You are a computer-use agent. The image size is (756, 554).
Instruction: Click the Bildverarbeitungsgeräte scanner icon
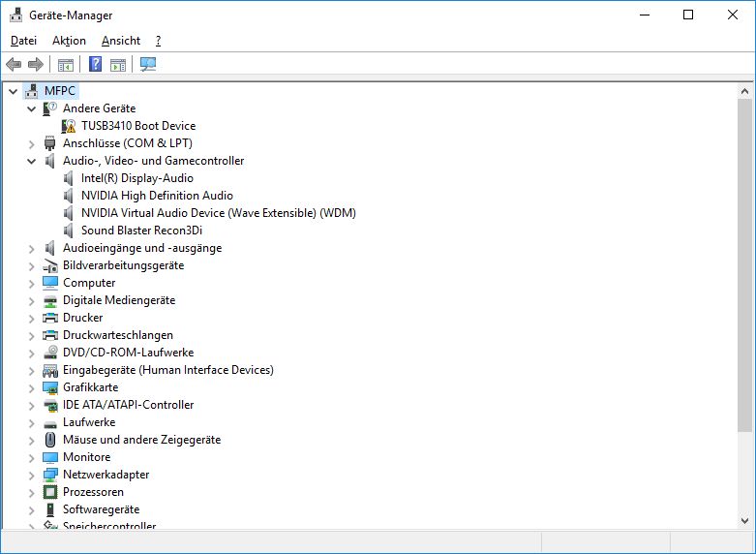(x=50, y=265)
